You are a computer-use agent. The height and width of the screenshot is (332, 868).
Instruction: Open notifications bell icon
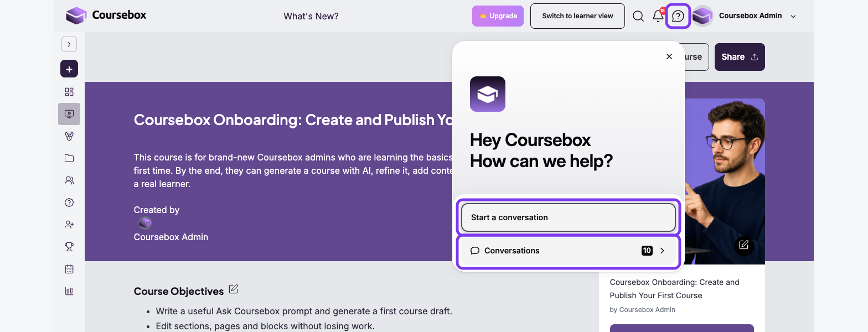[x=658, y=16]
